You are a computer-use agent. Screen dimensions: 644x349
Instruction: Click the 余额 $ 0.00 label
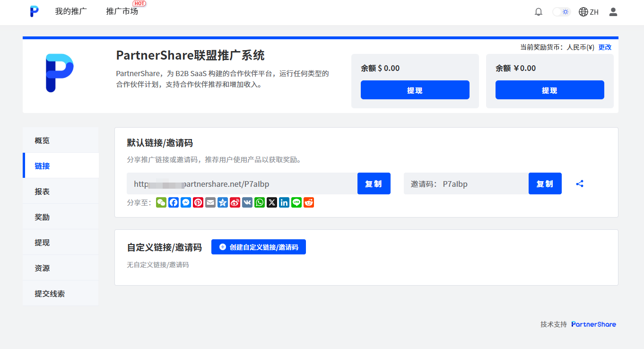pos(380,68)
